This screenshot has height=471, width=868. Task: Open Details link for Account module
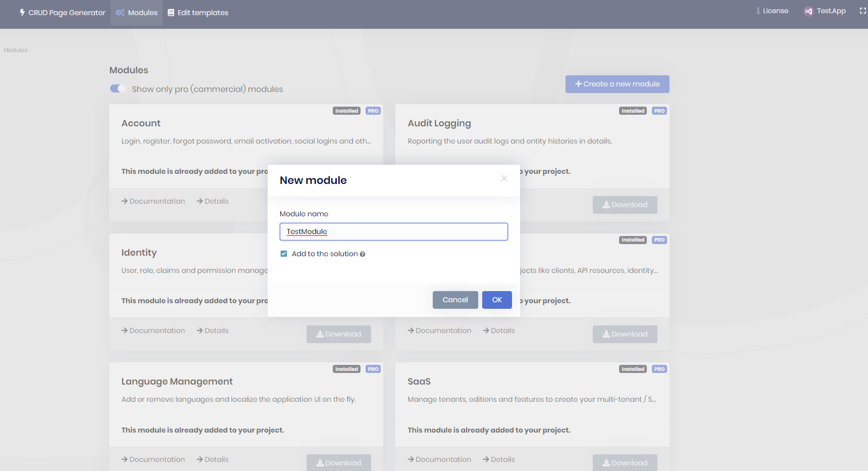tap(213, 201)
